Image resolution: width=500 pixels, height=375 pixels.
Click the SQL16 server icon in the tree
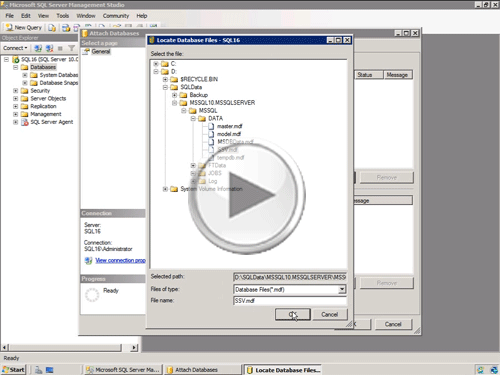click(x=16, y=59)
